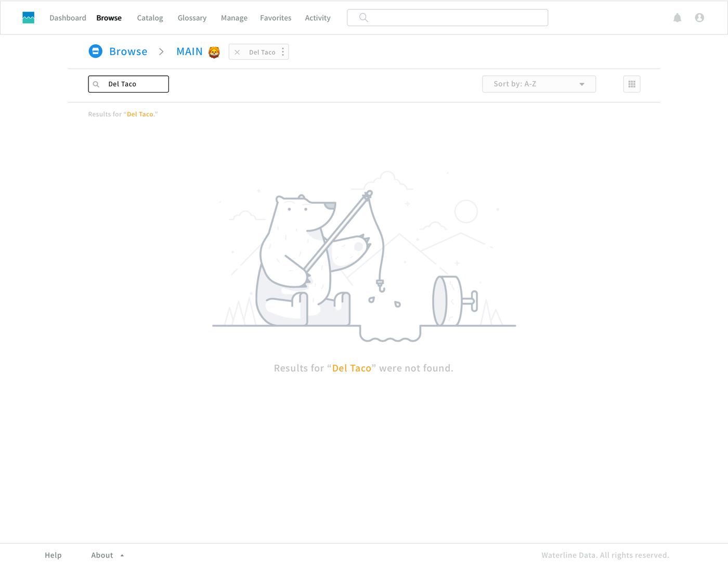This screenshot has width=728, height=568.
Task: Open the Help link in footer
Action: click(53, 555)
